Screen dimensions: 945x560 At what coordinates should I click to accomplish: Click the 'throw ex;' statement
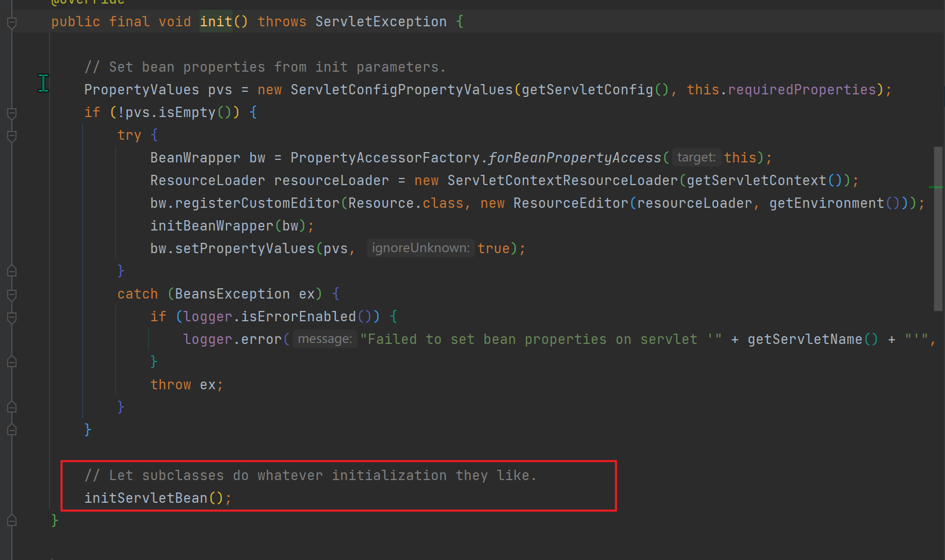pos(186,385)
